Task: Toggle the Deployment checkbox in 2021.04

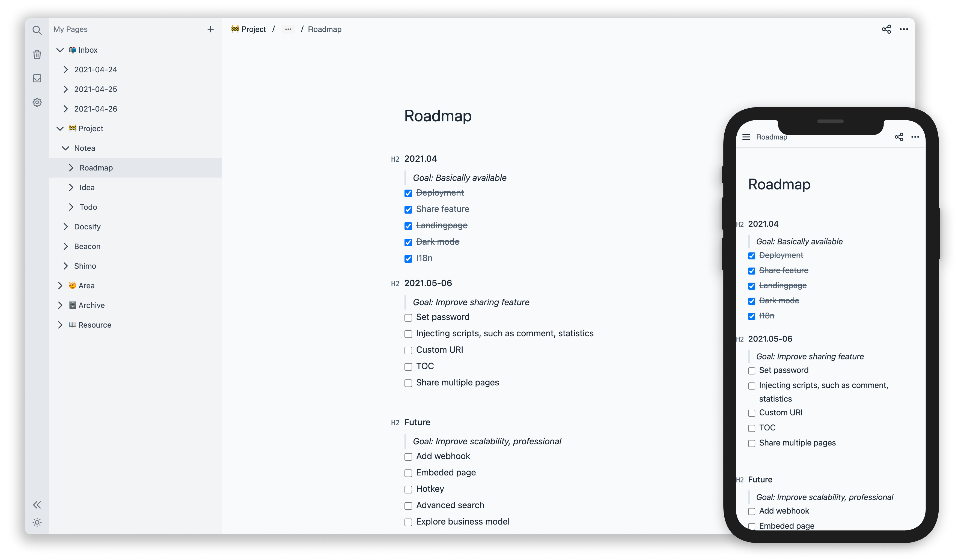Action: coord(407,193)
